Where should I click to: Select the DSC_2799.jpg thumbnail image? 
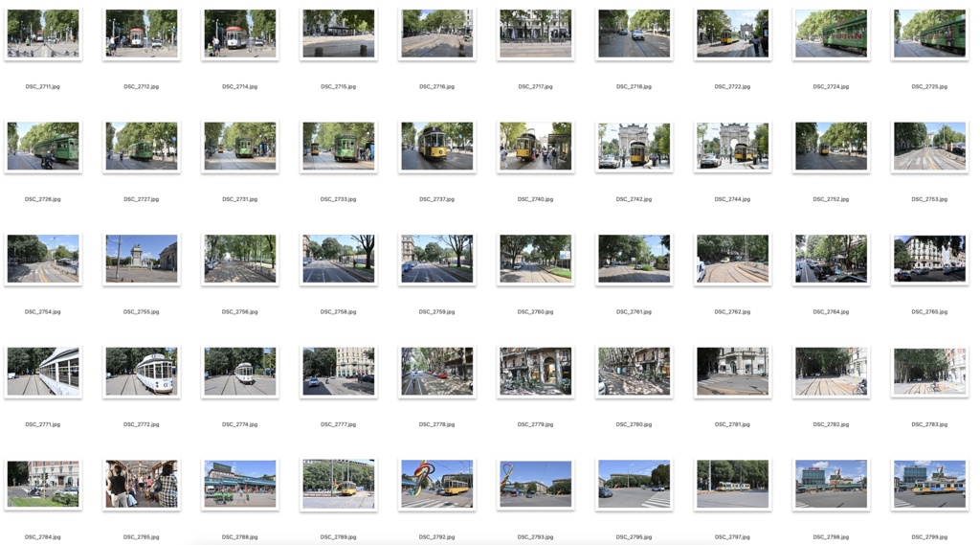click(929, 485)
